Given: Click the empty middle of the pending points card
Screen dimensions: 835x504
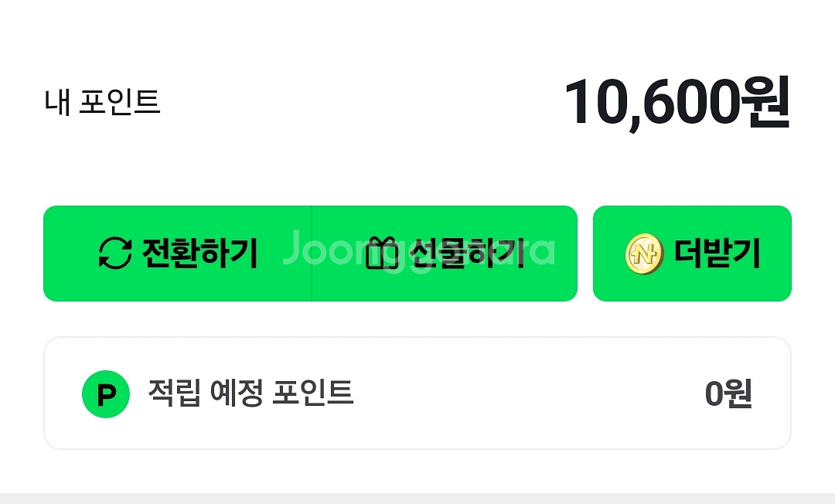Looking at the screenshot, I should [x=527, y=393].
